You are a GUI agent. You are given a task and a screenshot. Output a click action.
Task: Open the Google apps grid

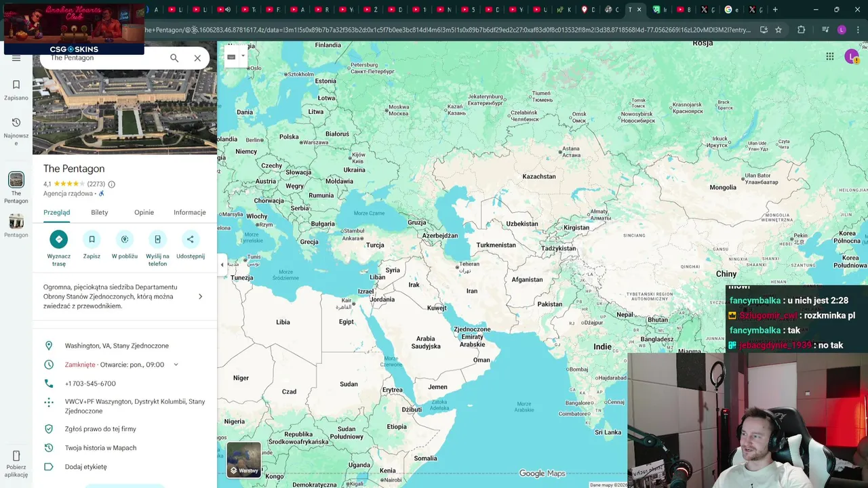[x=830, y=57]
